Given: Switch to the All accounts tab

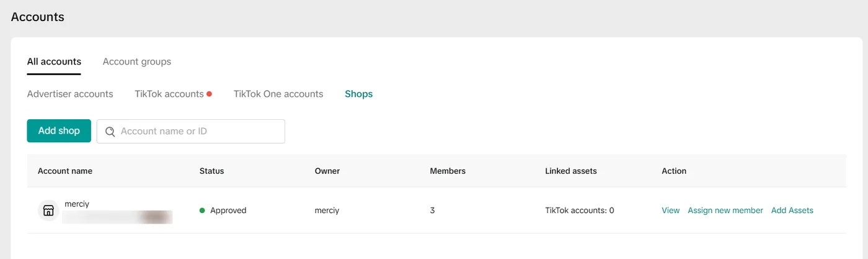Looking at the screenshot, I should (54, 61).
